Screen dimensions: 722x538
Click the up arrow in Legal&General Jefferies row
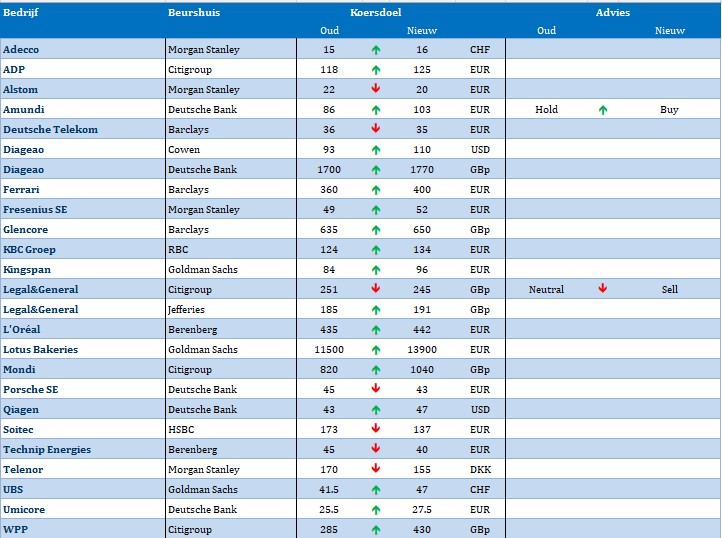(376, 310)
